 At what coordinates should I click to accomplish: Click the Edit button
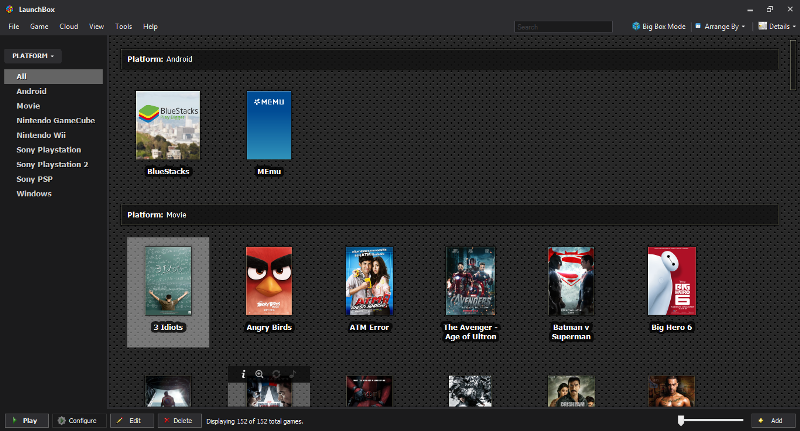(x=132, y=421)
